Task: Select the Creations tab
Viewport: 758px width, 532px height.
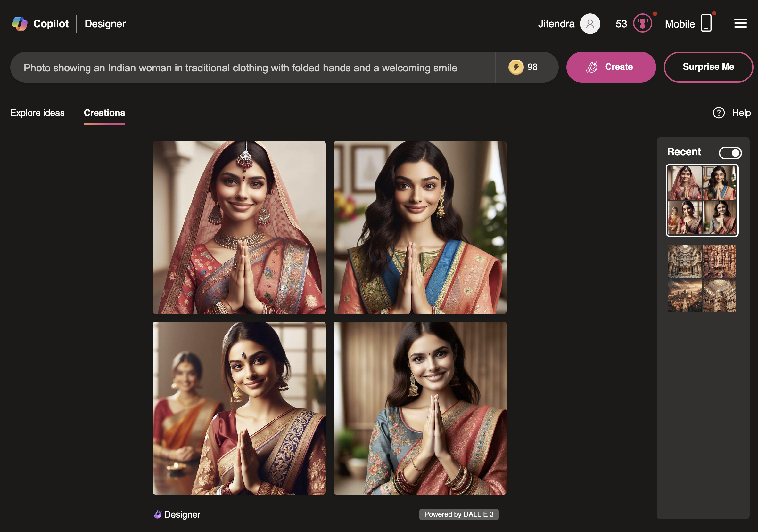Action: point(104,113)
